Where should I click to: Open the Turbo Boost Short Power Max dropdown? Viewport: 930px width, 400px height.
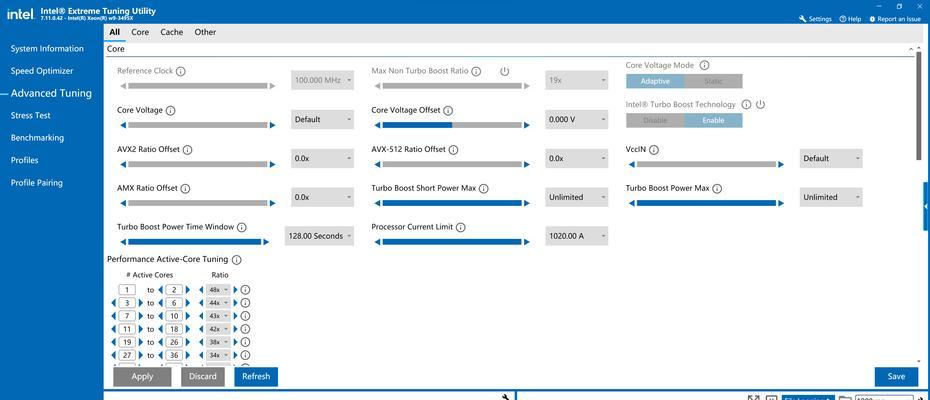[577, 197]
